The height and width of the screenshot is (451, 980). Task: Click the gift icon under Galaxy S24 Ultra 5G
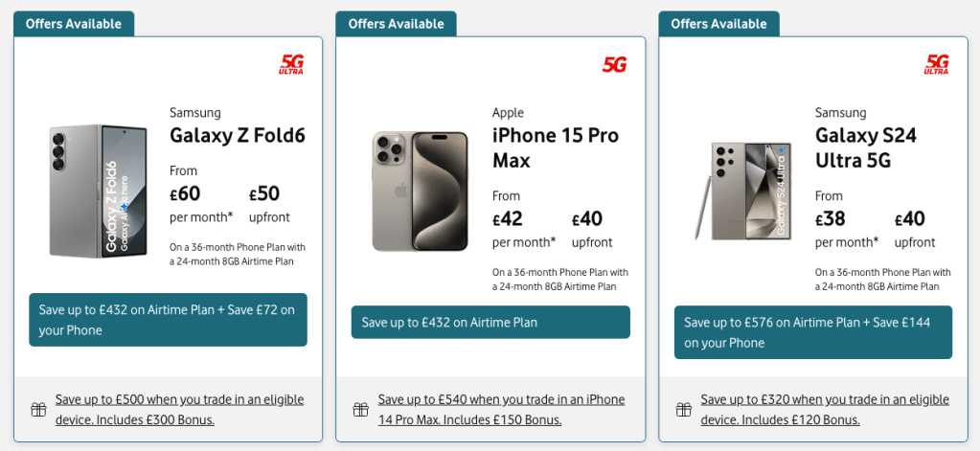[684, 410]
